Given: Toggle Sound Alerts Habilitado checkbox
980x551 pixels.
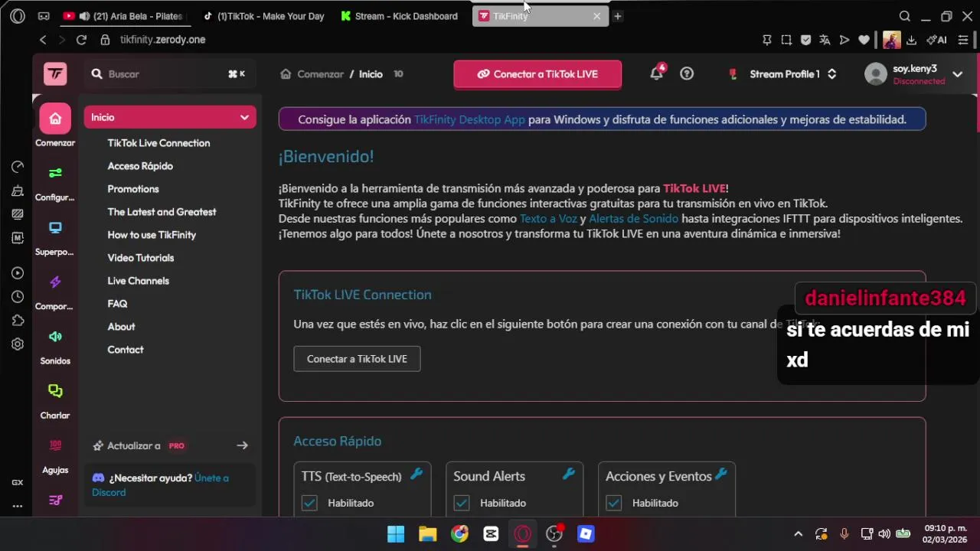Looking at the screenshot, I should tap(462, 503).
